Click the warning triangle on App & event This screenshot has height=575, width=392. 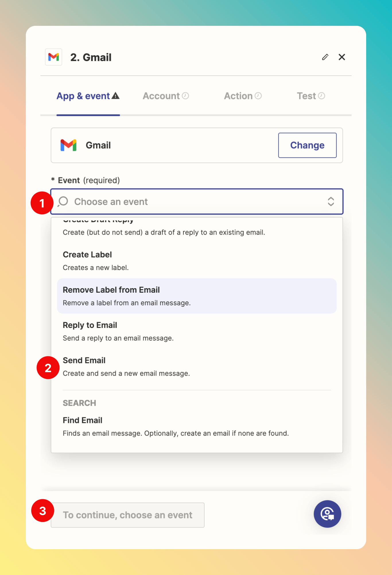pyautogui.click(x=115, y=96)
